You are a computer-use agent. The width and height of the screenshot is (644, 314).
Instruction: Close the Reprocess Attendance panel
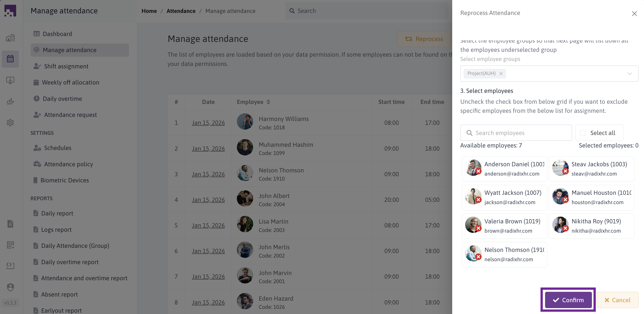click(x=634, y=14)
